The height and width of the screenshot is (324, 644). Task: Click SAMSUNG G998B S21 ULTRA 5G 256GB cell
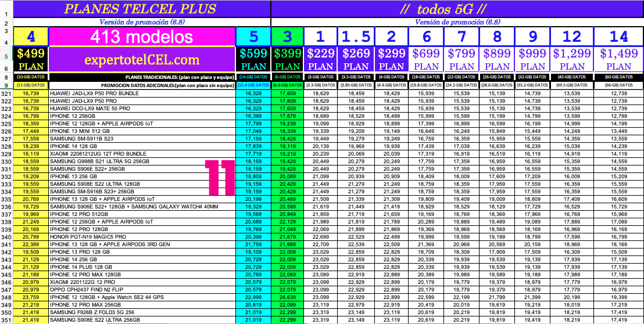coord(142,161)
